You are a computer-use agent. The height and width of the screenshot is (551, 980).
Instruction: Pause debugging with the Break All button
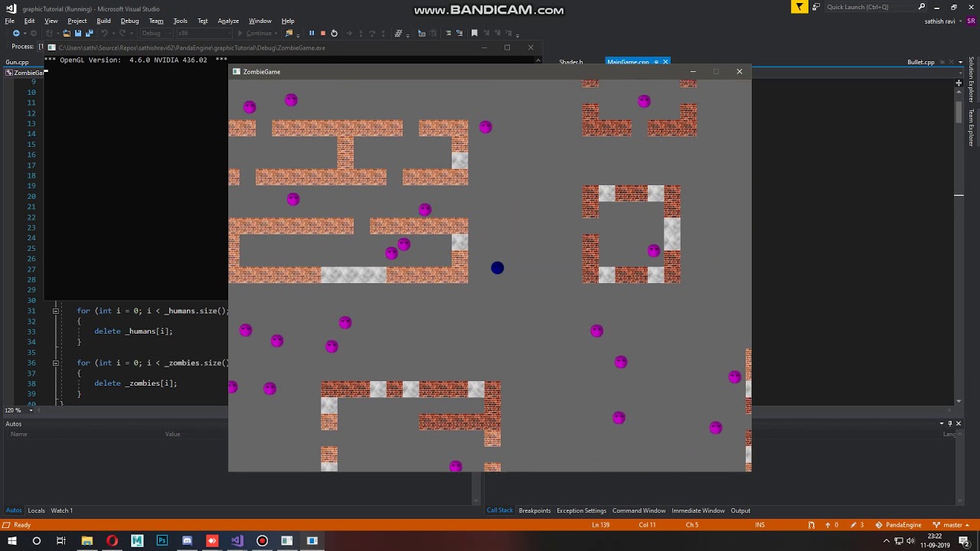pyautogui.click(x=312, y=33)
